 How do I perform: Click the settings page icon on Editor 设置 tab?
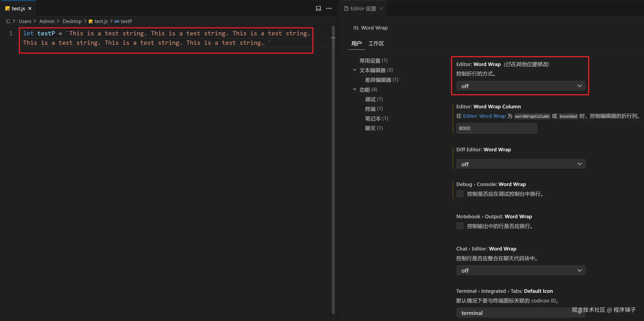point(346,8)
